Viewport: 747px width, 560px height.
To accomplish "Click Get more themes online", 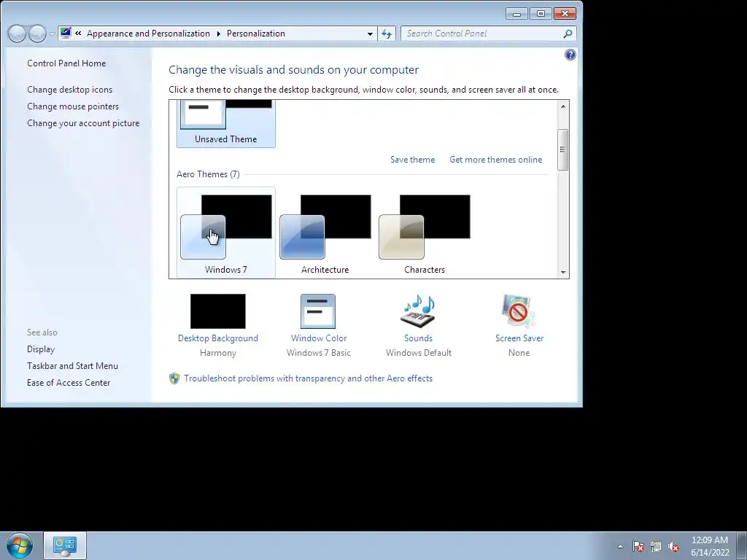I will (495, 160).
